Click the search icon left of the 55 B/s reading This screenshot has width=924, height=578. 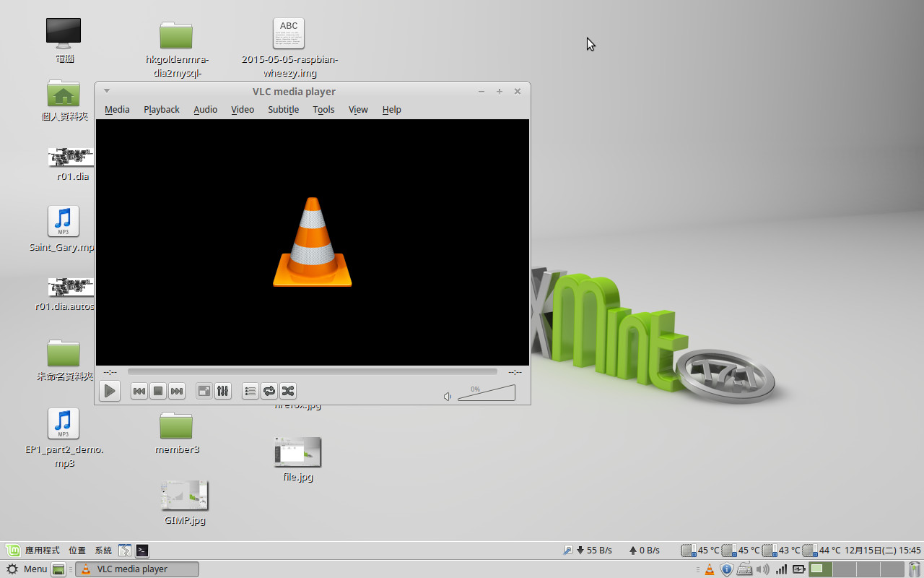[568, 551]
